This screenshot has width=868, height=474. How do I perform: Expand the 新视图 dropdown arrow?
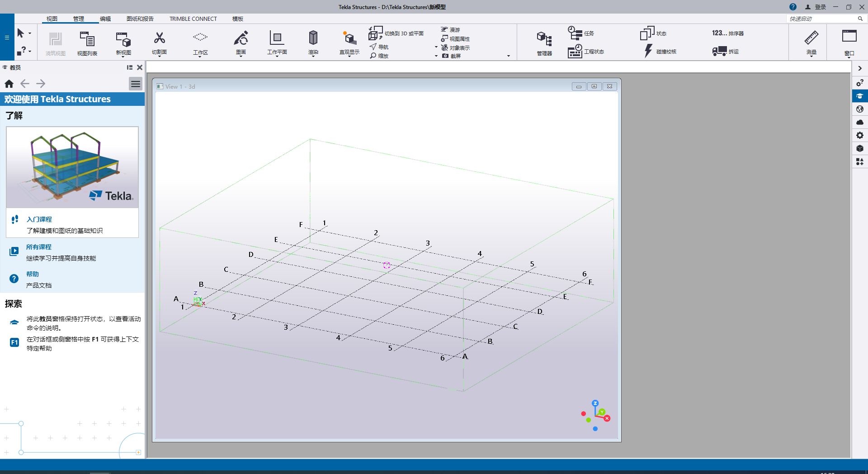pos(123,56)
